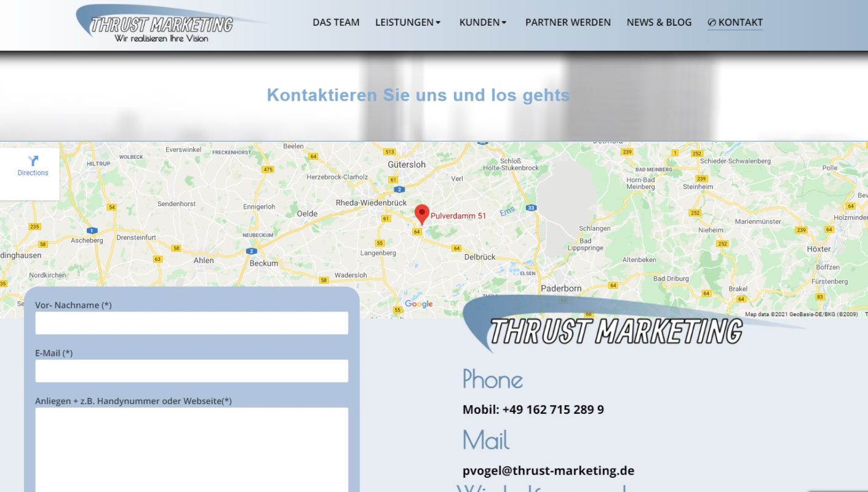Screen dimensions: 868x492
Task: Click the Beckum label on the map
Action: pyautogui.click(x=264, y=263)
